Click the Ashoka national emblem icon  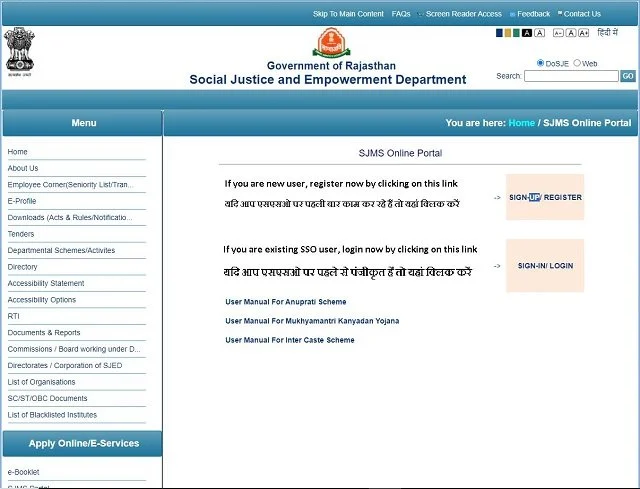tap(19, 52)
